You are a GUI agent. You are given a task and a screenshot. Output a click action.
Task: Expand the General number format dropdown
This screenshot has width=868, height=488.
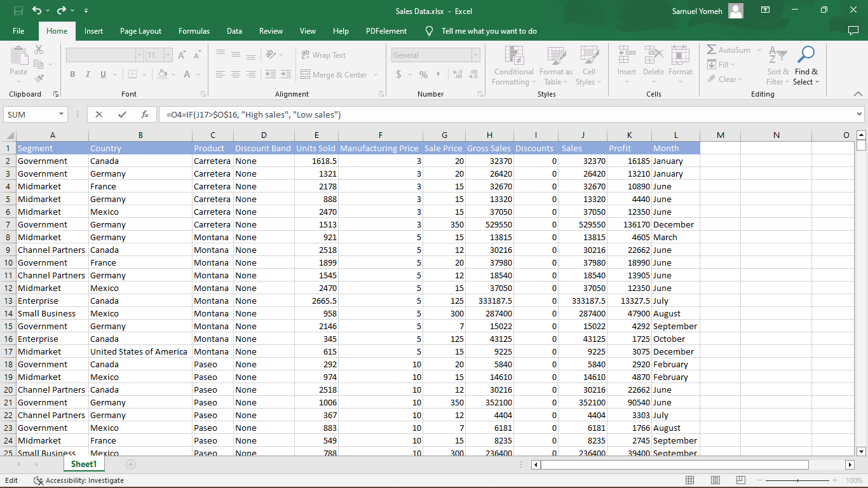(475, 55)
